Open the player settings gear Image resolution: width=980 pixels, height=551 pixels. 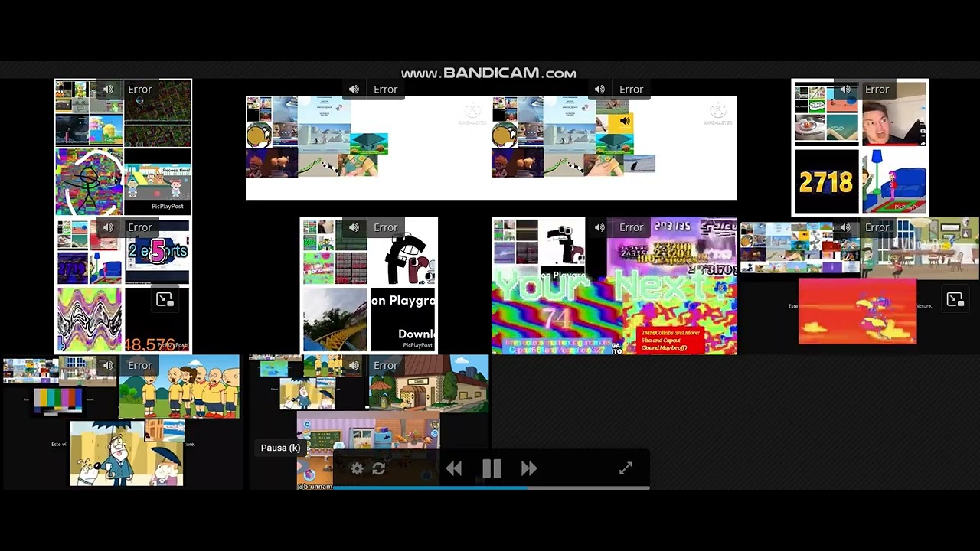point(357,468)
